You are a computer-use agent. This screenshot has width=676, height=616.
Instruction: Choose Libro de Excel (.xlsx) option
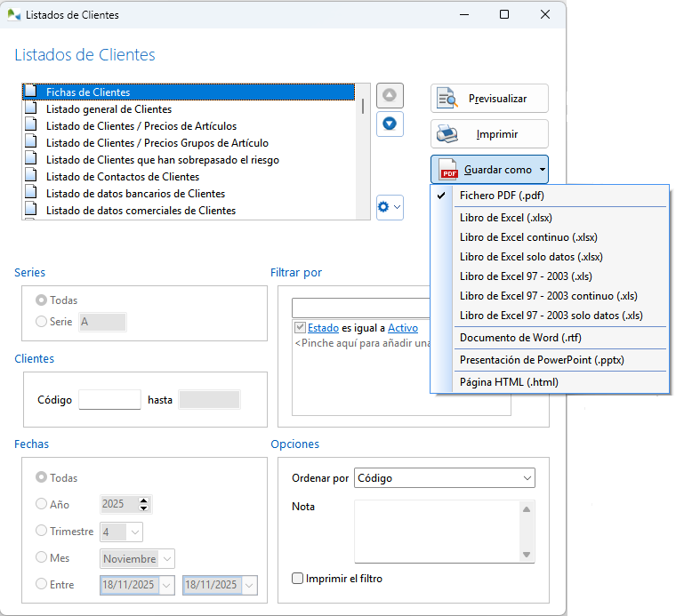[506, 218]
